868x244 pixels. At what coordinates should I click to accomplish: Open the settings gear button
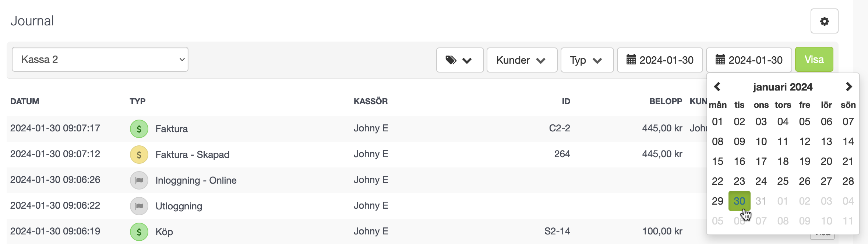824,21
